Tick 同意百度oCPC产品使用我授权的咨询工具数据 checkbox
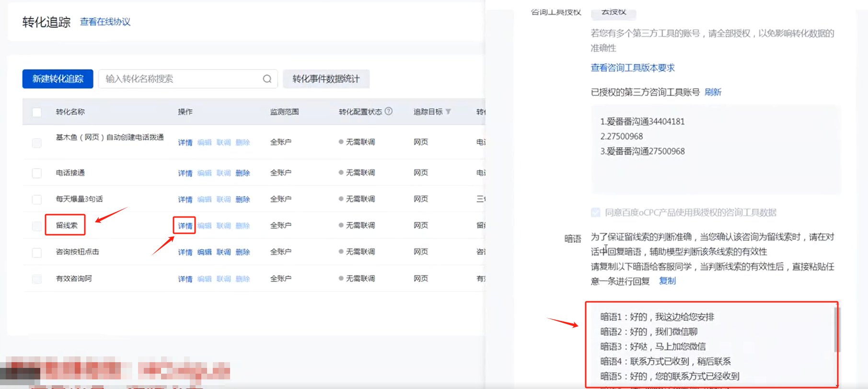Viewport: 868px width, 389px height. coord(595,212)
